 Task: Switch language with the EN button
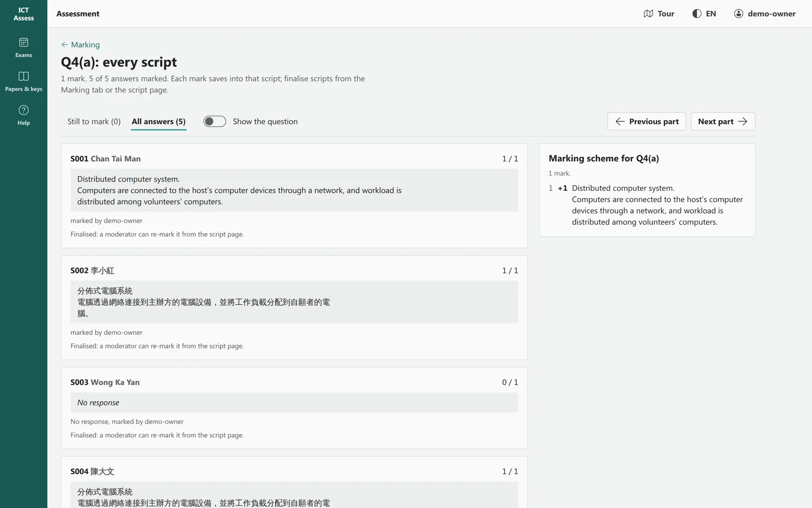point(704,14)
